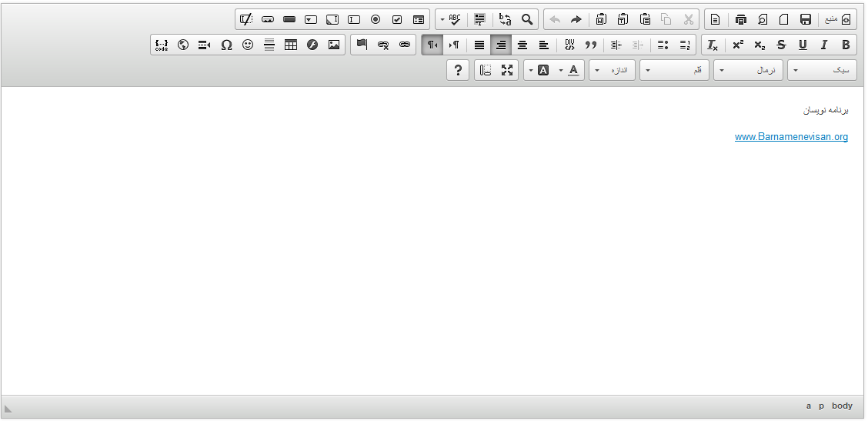Toggle underline formatting
This screenshot has width=868, height=421.
tap(803, 45)
